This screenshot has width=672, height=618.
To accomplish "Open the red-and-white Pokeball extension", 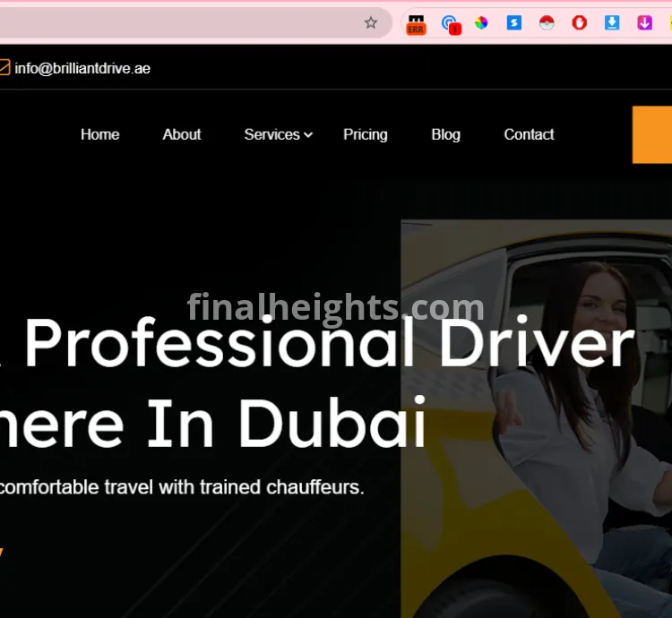I will pyautogui.click(x=547, y=22).
